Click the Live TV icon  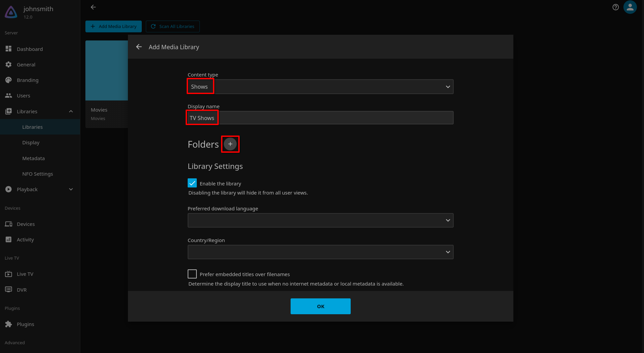point(8,274)
